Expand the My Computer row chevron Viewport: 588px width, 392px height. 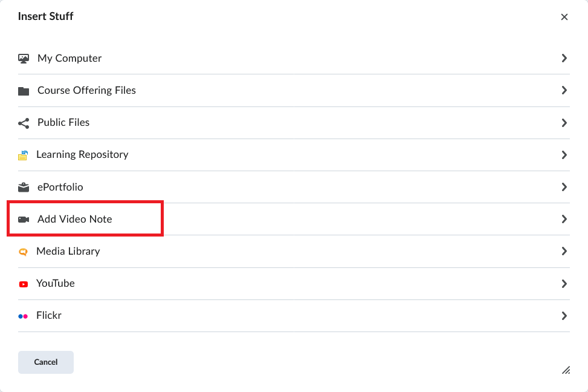pyautogui.click(x=564, y=58)
